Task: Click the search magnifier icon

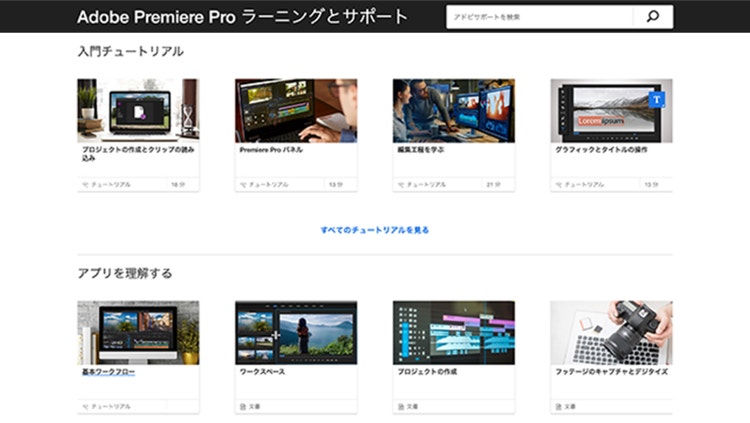Action: point(652,17)
